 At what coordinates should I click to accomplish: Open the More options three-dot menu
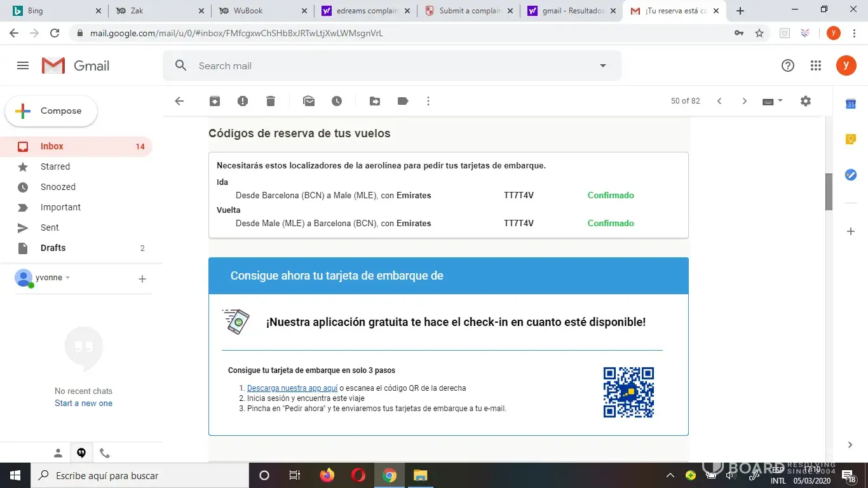coord(428,101)
